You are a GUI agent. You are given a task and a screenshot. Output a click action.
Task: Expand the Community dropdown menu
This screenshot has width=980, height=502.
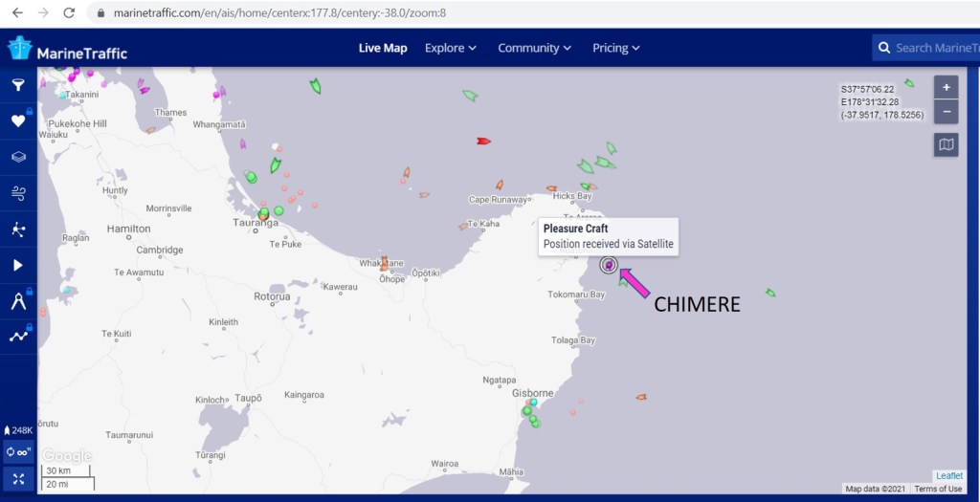tap(534, 48)
